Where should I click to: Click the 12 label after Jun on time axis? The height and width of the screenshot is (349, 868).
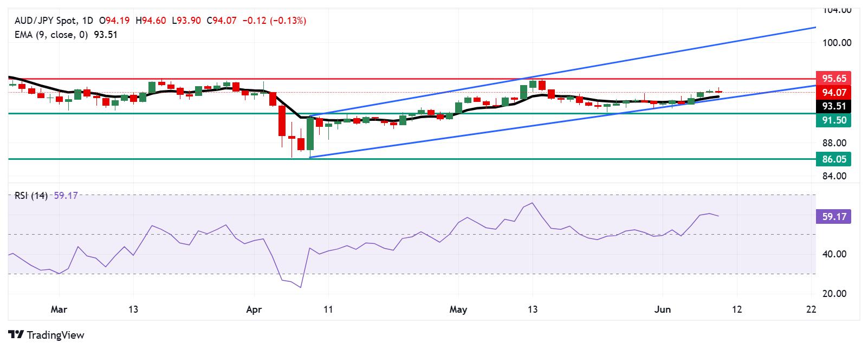[x=737, y=309]
